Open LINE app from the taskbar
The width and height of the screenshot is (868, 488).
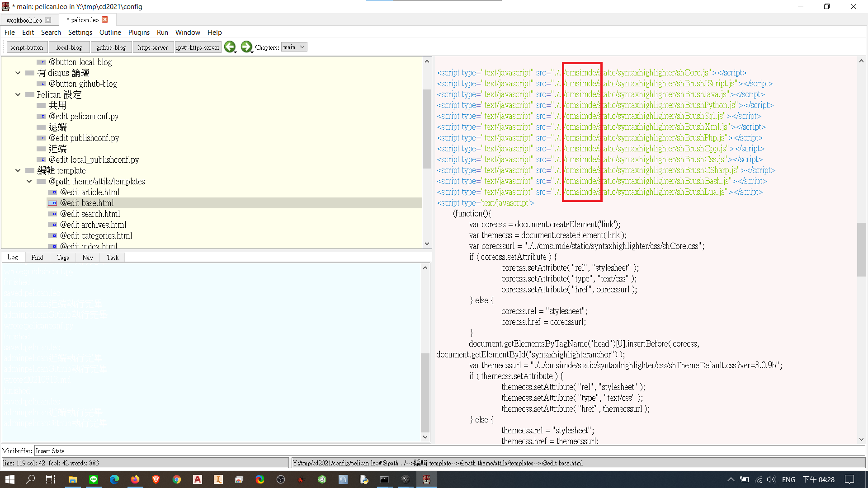tap(94, 479)
